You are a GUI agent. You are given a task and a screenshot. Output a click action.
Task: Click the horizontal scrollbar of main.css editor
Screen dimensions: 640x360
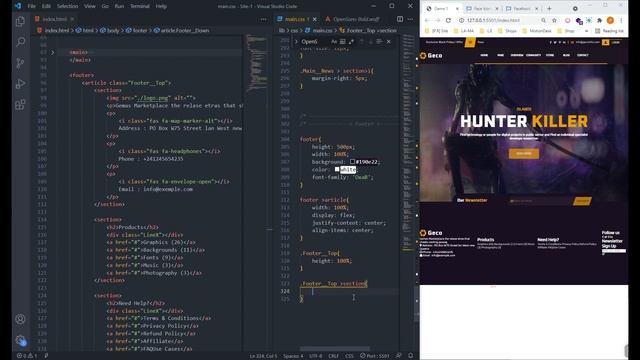point(335,349)
